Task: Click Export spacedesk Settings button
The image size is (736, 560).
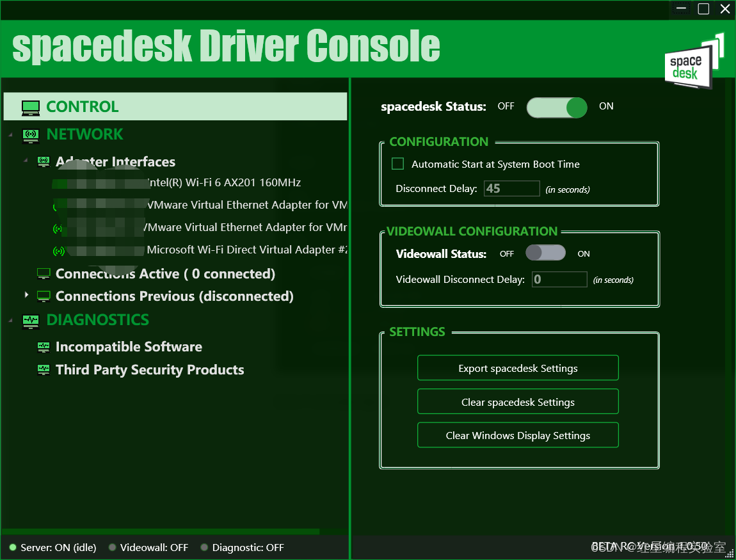Action: click(x=518, y=368)
